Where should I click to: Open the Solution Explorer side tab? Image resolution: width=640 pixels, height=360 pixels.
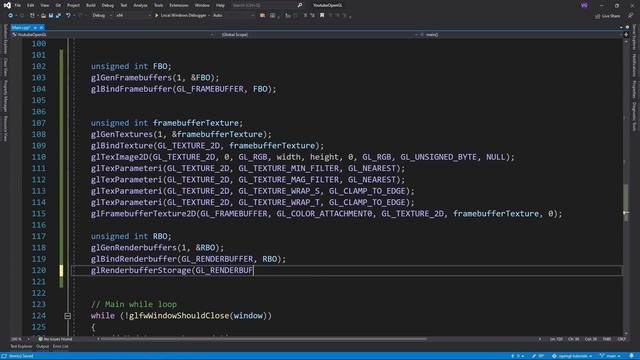5,39
